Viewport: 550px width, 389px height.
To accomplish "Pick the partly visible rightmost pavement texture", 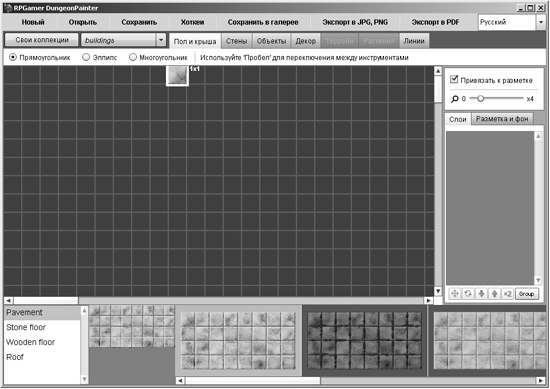I will point(489,341).
